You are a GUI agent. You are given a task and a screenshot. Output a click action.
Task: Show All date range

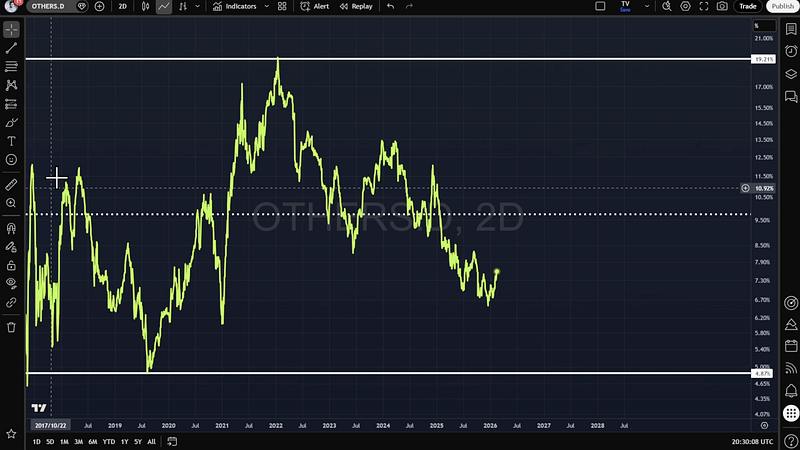point(152,442)
